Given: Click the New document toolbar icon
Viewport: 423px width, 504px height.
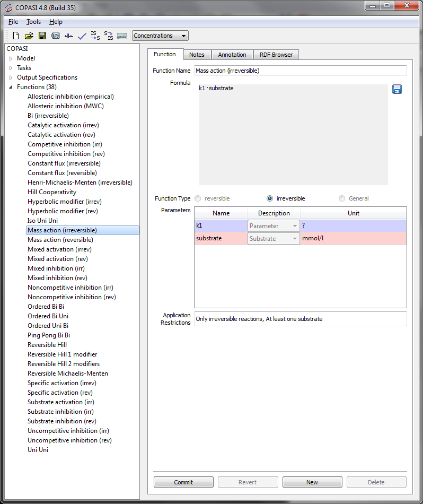Looking at the screenshot, I should coord(16,36).
